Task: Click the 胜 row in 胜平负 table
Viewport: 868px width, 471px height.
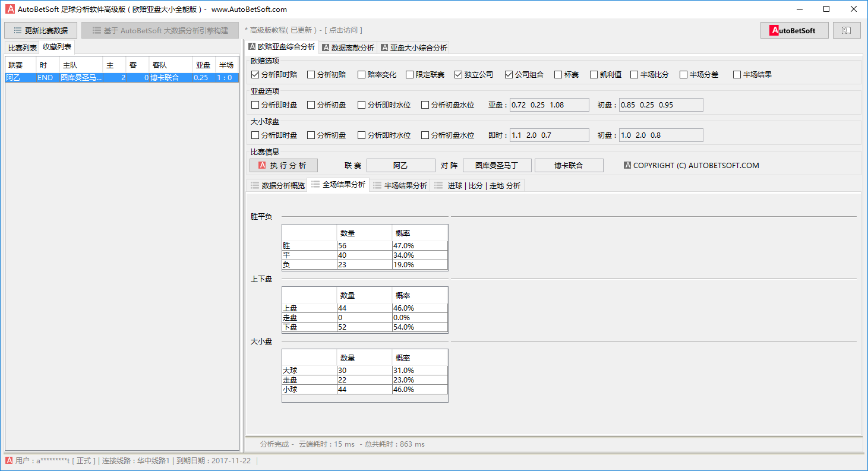Action: [365, 245]
